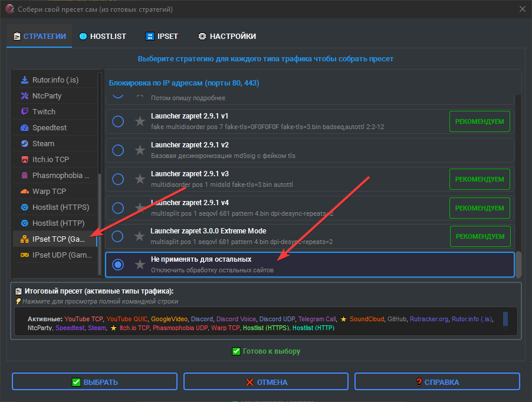The width and height of the screenshot is (532, 402).
Task: Select NtcParty in the traffic list
Action: [55, 96]
